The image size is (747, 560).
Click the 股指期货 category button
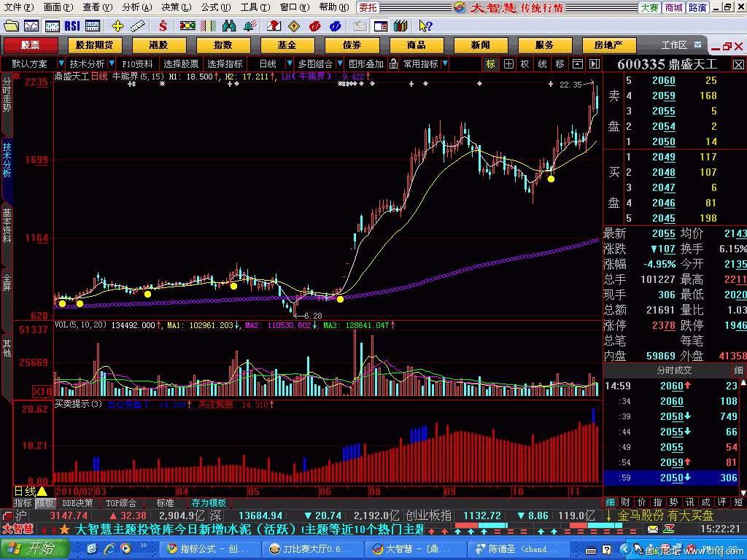point(95,45)
